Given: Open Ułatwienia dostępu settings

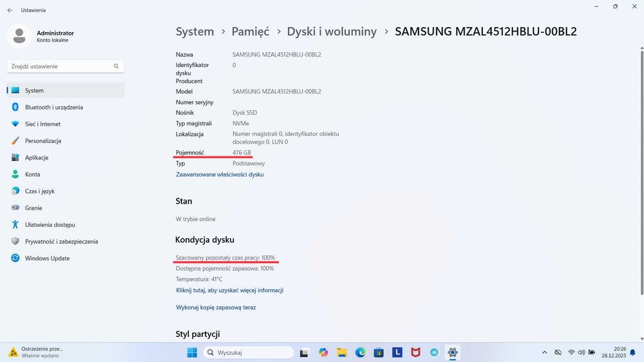Looking at the screenshot, I should point(65,225).
